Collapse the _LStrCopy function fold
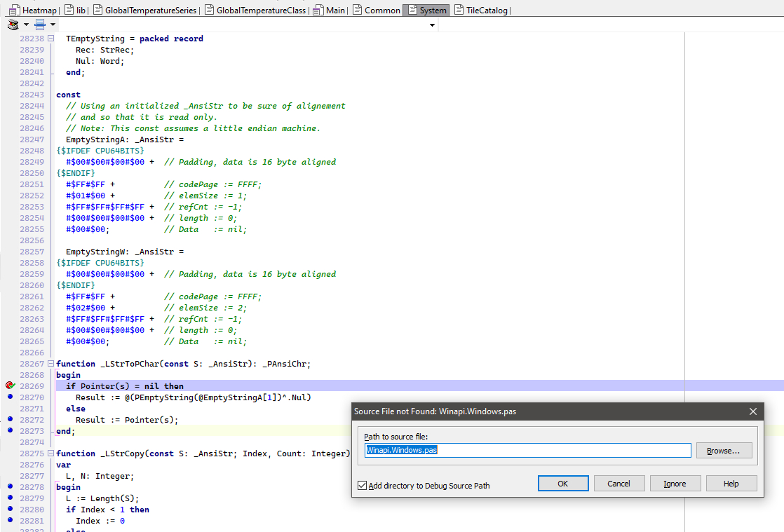Viewport: 784px width, 532px height. pos(50,453)
